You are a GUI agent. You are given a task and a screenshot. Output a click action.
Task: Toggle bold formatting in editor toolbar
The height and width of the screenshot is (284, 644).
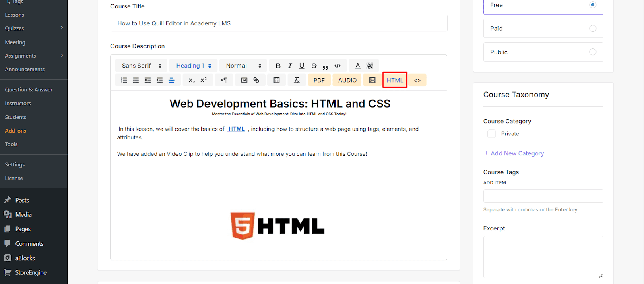[278, 66]
